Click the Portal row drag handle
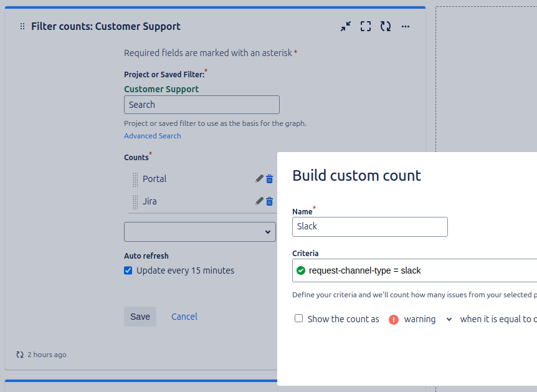The height and width of the screenshot is (392, 537). coord(135,179)
